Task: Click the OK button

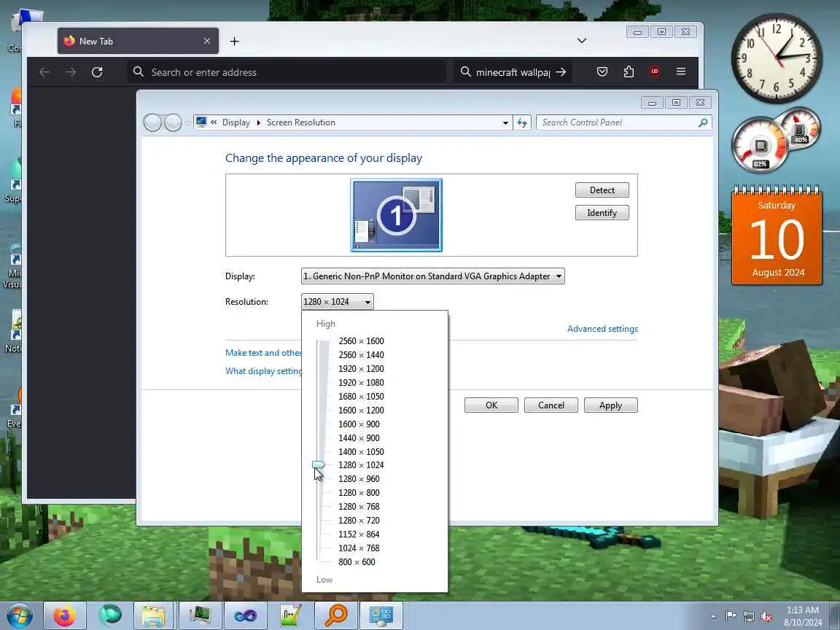Action: point(491,405)
